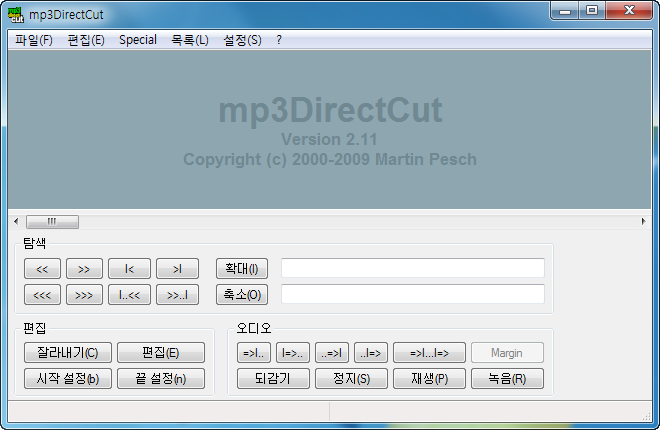Start recording with 녹음(R) button

click(x=507, y=378)
